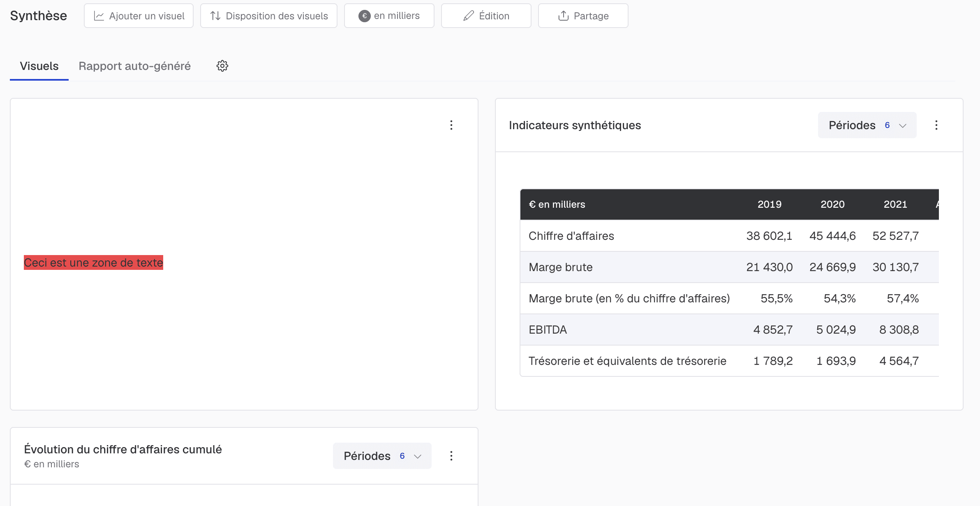This screenshot has width=980, height=506.
Task: Click the value 55,5%
Action: pos(777,298)
